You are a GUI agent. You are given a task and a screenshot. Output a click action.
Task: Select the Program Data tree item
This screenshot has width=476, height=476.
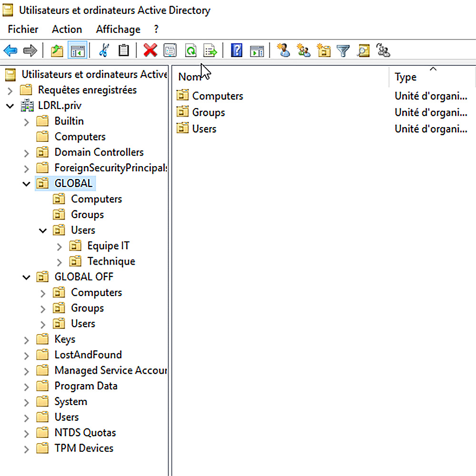click(x=86, y=386)
